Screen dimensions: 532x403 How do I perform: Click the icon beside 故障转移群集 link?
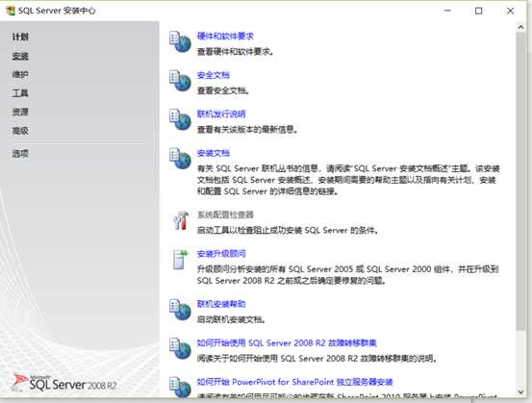pyautogui.click(x=180, y=348)
